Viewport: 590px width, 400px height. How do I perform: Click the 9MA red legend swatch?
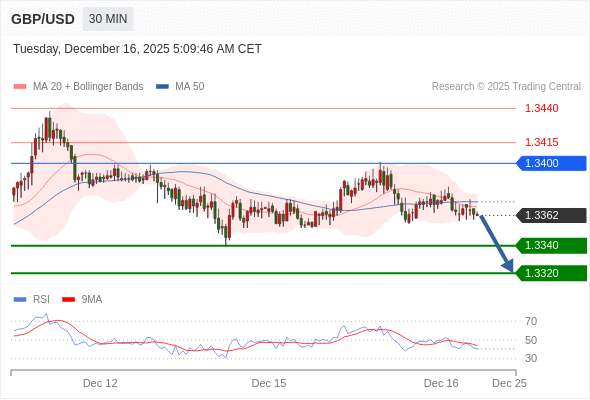tap(68, 300)
